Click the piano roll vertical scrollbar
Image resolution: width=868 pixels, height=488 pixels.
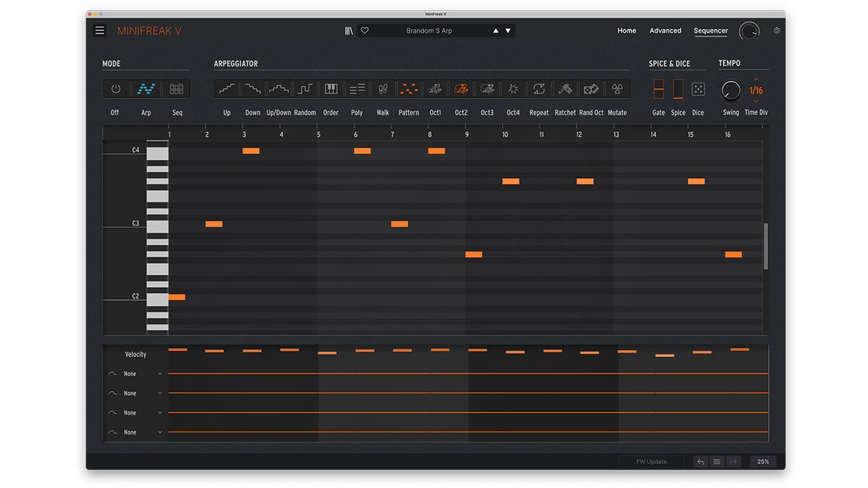pyautogui.click(x=766, y=247)
